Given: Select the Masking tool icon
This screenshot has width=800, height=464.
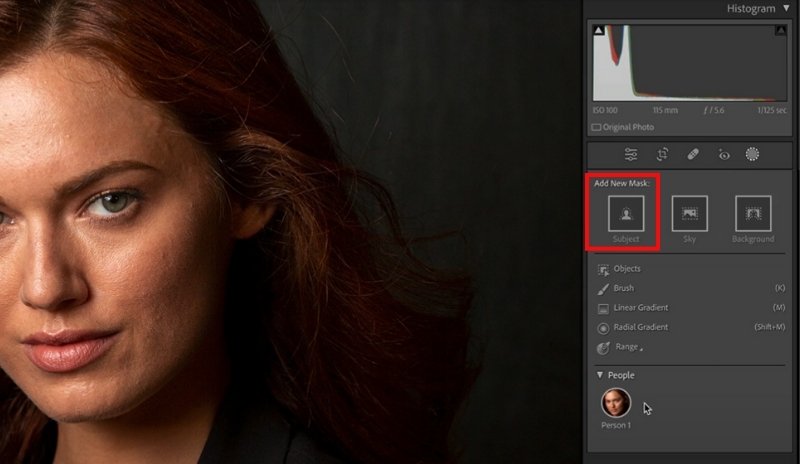Looking at the screenshot, I should (752, 154).
